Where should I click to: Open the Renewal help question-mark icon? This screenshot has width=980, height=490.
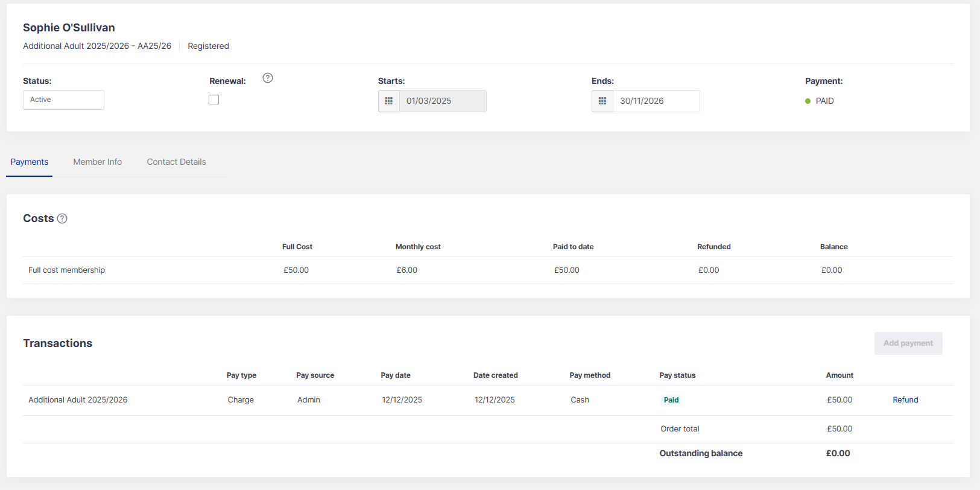click(268, 78)
